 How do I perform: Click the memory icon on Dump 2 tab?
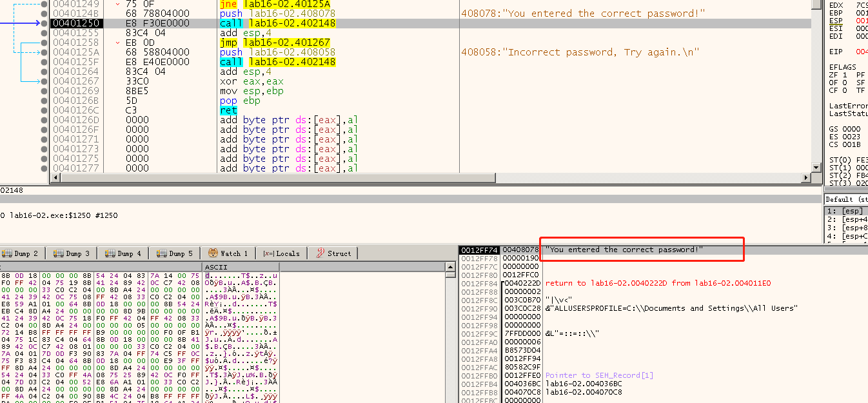(x=8, y=253)
